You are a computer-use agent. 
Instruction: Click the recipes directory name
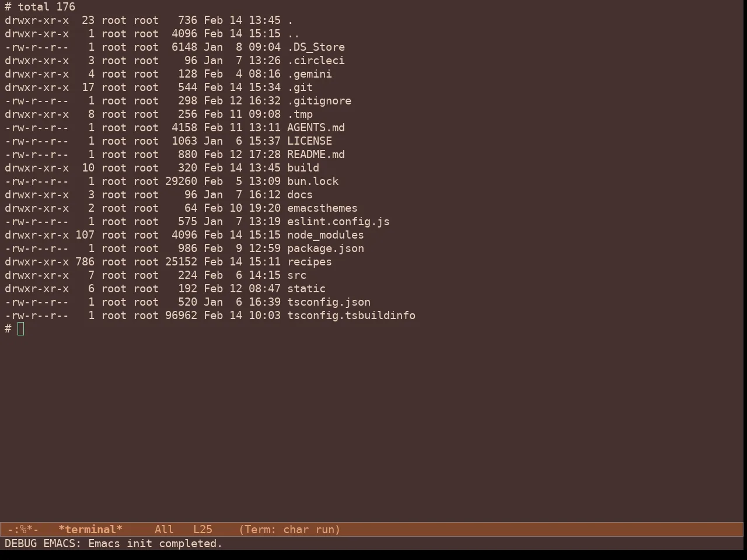(x=309, y=262)
